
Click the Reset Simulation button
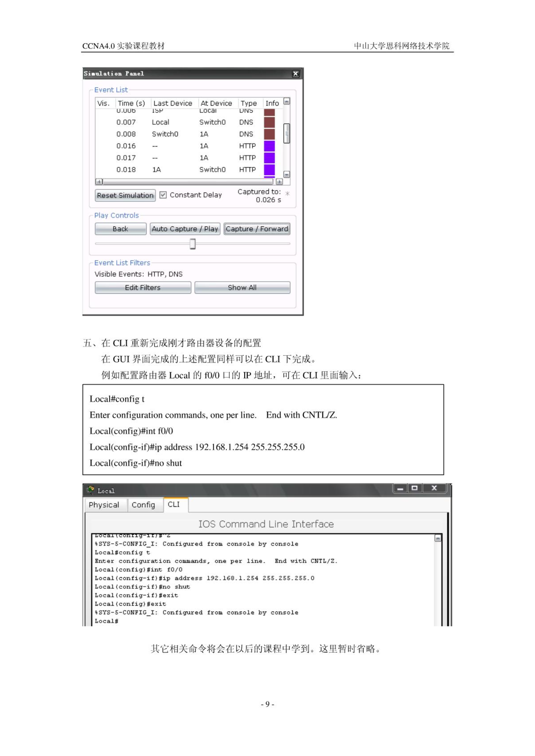[x=125, y=195]
